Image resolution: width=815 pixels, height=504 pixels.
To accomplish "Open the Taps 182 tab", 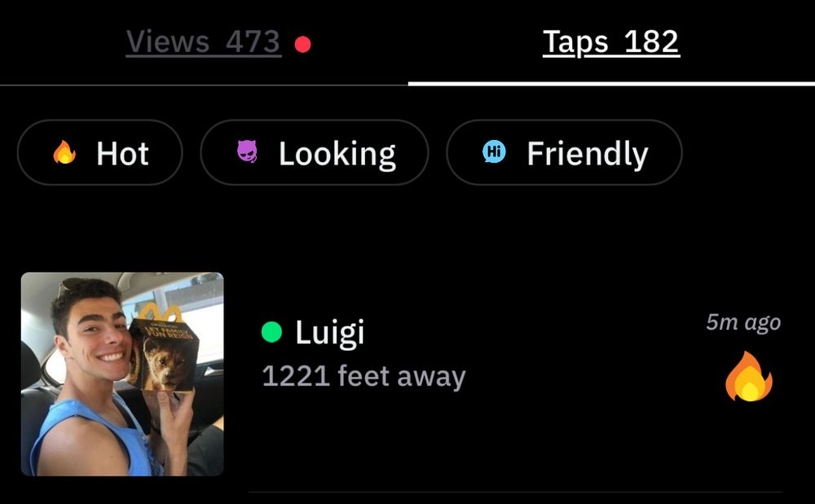I will 611,42.
